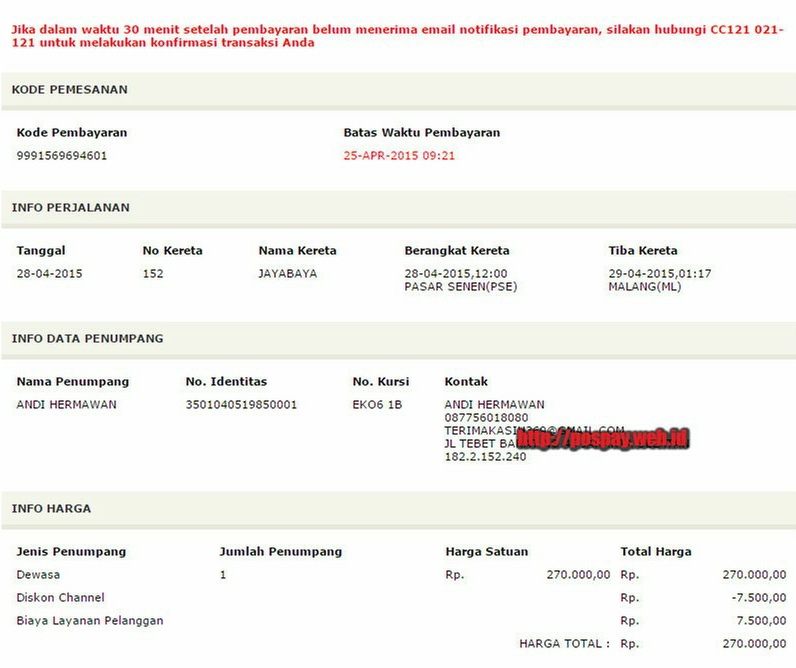
Task: Click the Diskon Channel row label
Action: coord(60,598)
